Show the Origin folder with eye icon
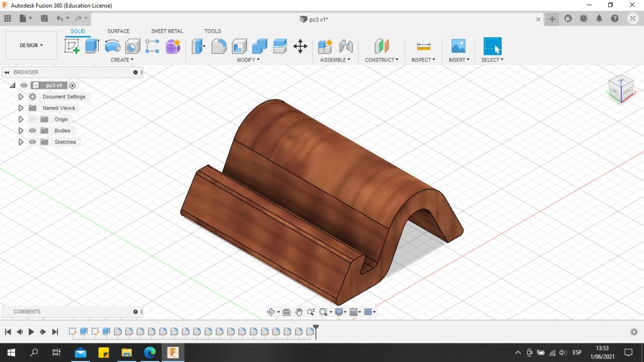 click(33, 119)
